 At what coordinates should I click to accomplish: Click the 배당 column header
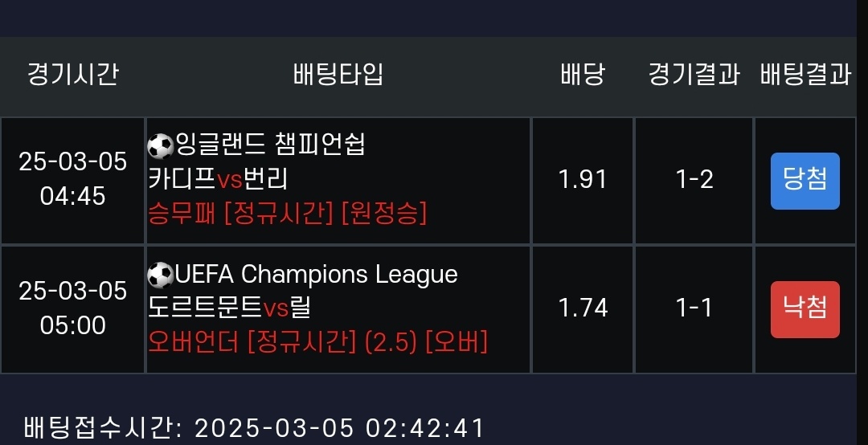[583, 75]
